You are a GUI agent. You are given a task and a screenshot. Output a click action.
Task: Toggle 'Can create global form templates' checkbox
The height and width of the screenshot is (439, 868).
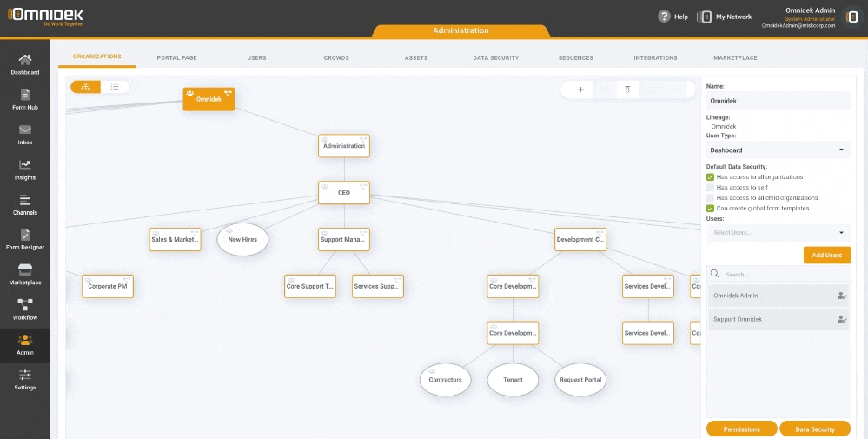710,208
